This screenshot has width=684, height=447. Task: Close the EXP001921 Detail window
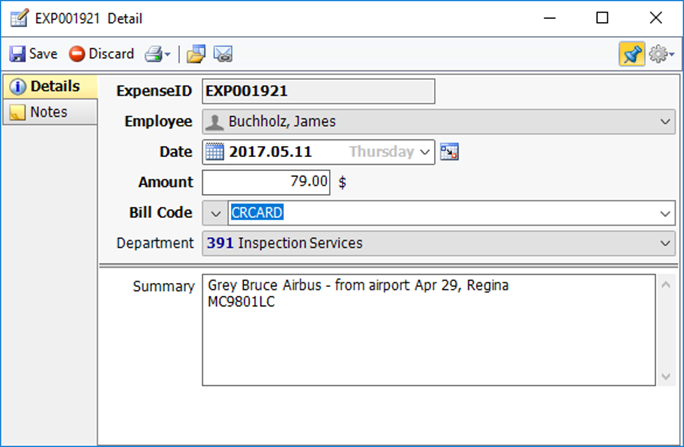(x=656, y=18)
